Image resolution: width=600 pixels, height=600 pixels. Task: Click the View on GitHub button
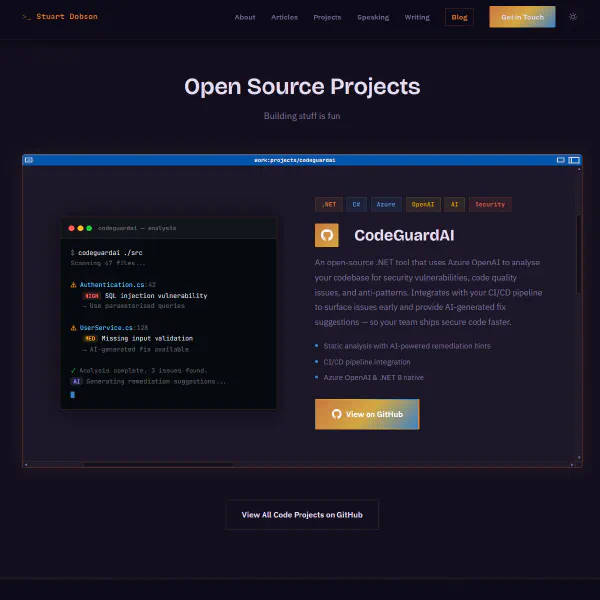point(367,414)
